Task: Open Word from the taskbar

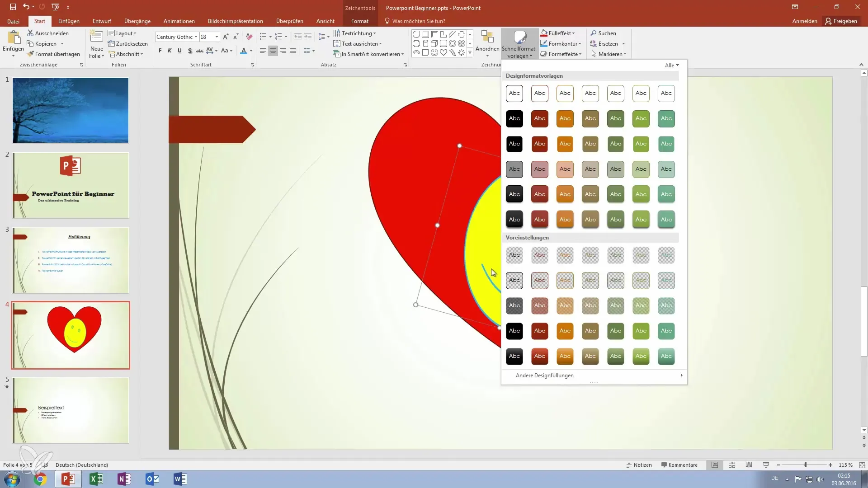Action: [x=180, y=479]
